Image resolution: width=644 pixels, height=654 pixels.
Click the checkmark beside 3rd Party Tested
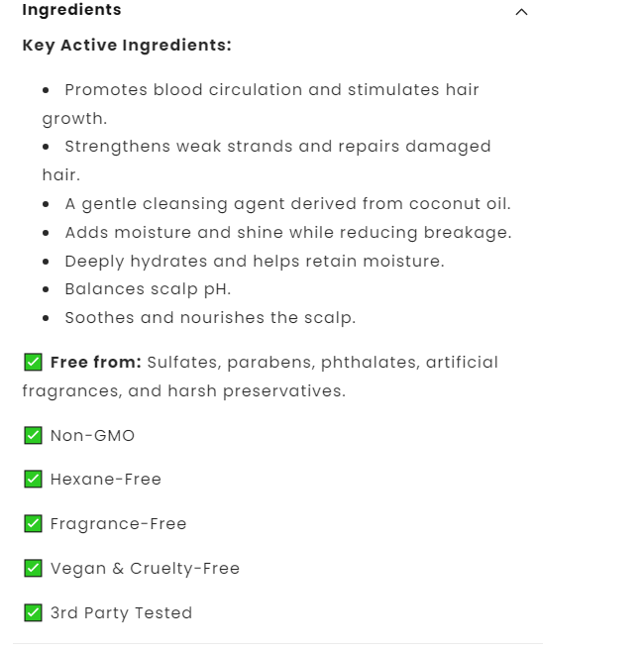click(33, 612)
